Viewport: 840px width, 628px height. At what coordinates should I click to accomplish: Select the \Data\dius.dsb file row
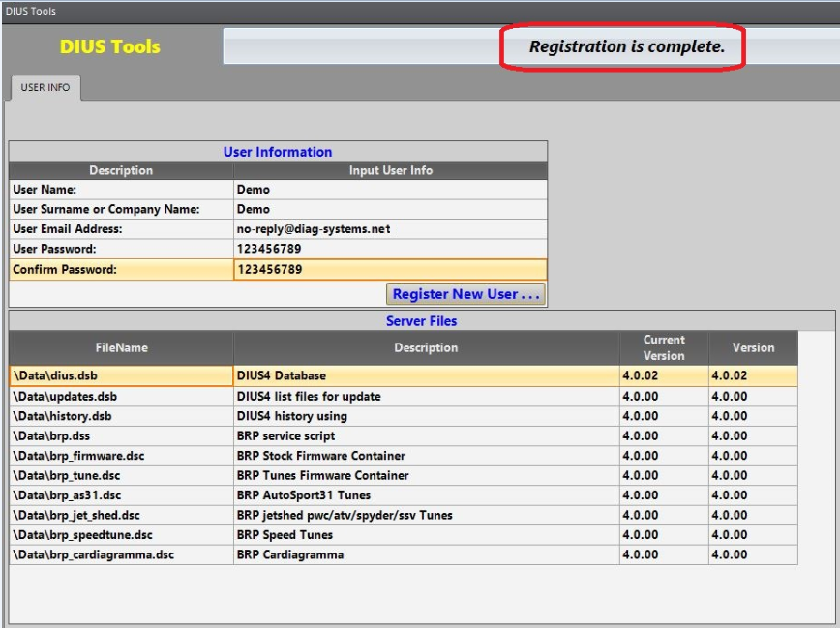click(121, 375)
